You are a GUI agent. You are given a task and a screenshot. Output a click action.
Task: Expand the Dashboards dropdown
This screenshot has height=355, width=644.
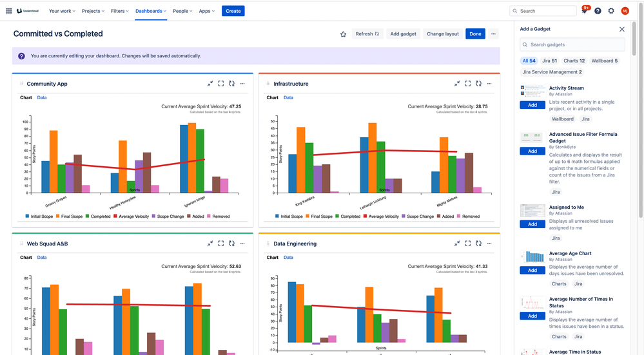point(151,11)
